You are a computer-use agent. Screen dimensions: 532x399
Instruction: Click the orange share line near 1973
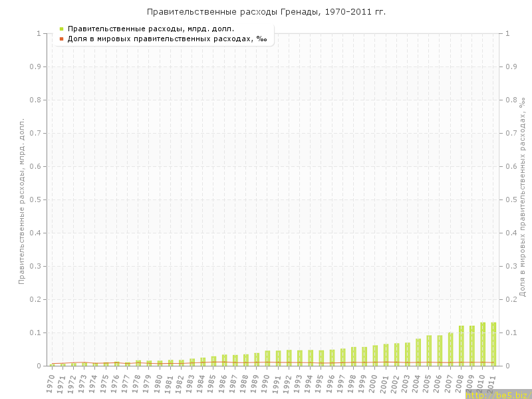(x=83, y=362)
